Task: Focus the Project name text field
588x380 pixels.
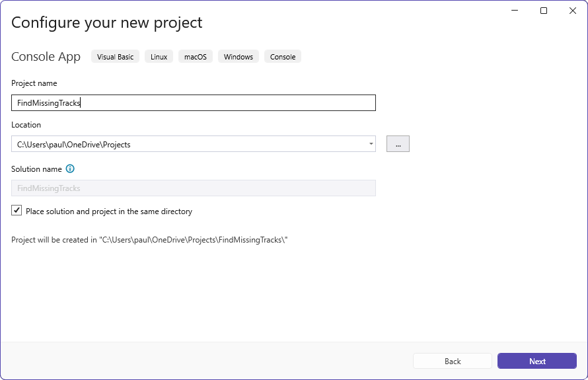Action: click(194, 103)
